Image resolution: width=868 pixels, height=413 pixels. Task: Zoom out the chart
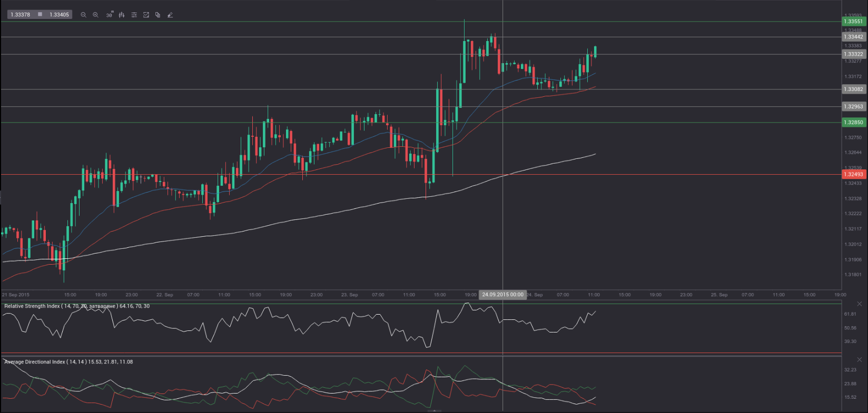(x=83, y=15)
